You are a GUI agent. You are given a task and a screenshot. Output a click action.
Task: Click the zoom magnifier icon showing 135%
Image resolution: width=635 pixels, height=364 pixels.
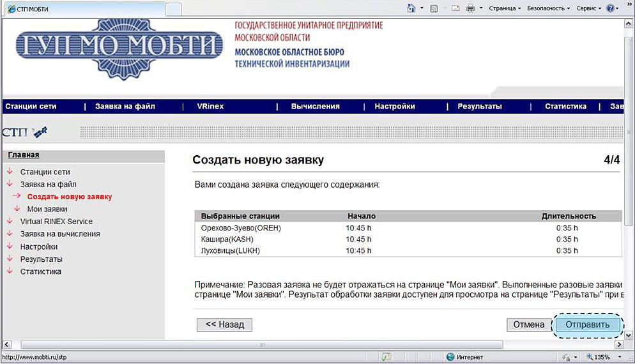[x=590, y=357]
